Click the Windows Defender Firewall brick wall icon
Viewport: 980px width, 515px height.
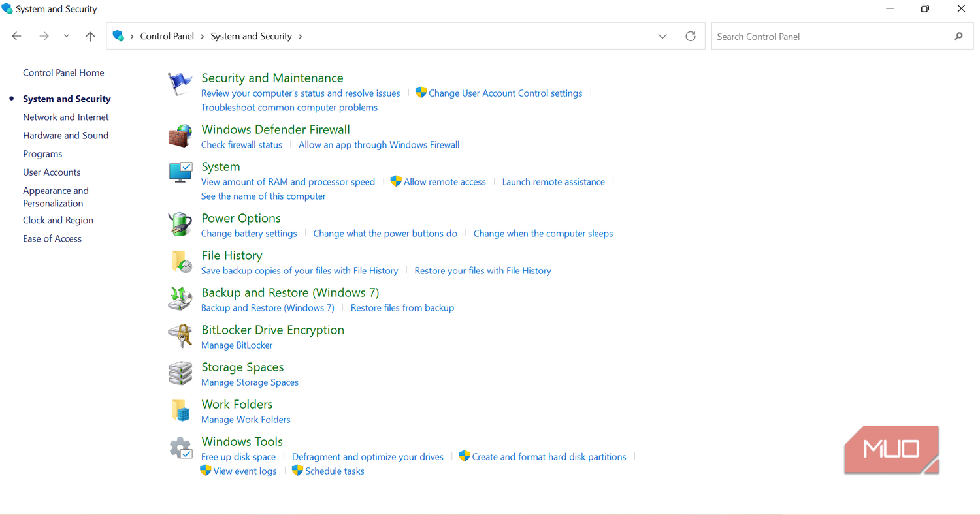(180, 136)
